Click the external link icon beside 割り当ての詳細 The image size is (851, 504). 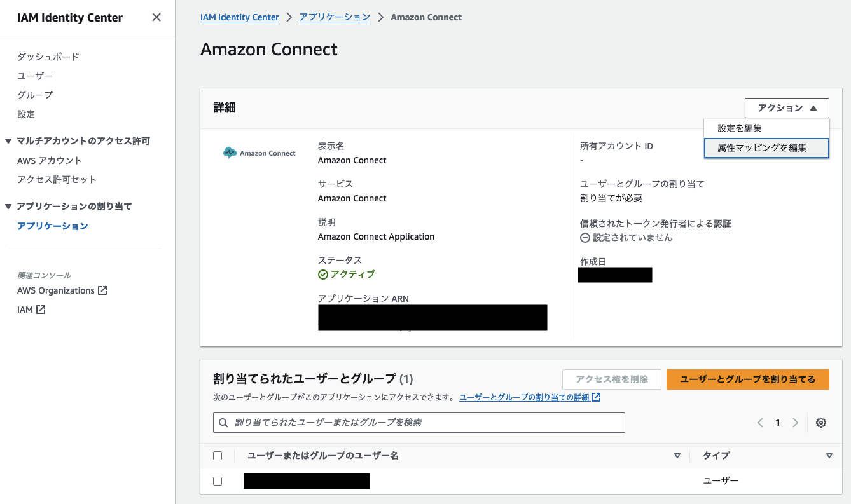click(596, 397)
